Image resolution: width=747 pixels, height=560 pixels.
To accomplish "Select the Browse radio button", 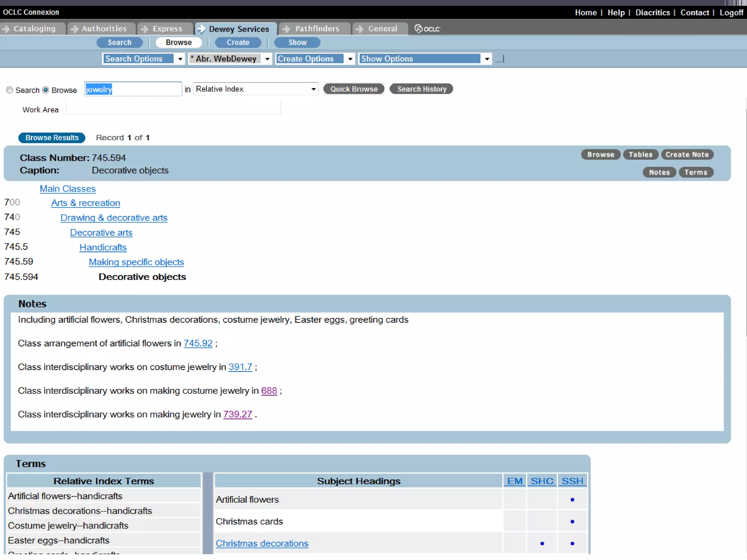I will pos(46,90).
